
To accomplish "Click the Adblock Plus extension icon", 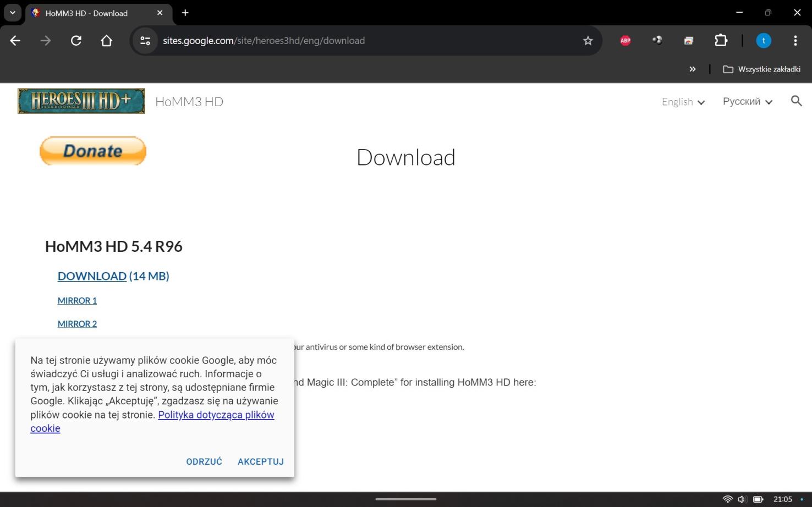I will point(625,40).
